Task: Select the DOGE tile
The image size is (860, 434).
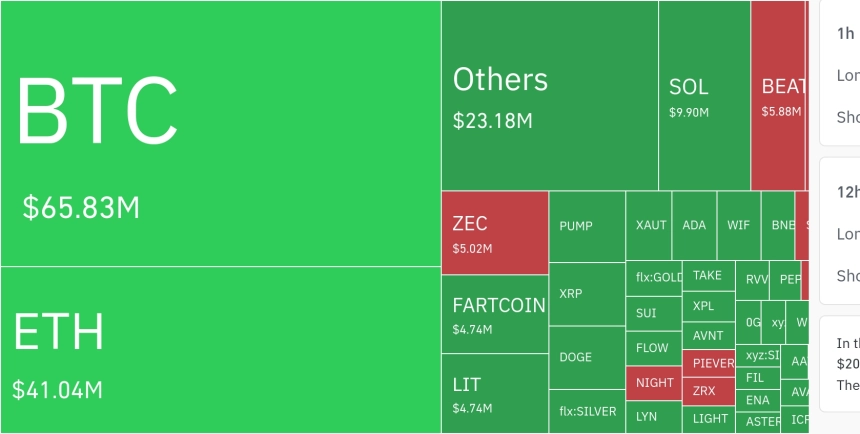Action: 587,357
